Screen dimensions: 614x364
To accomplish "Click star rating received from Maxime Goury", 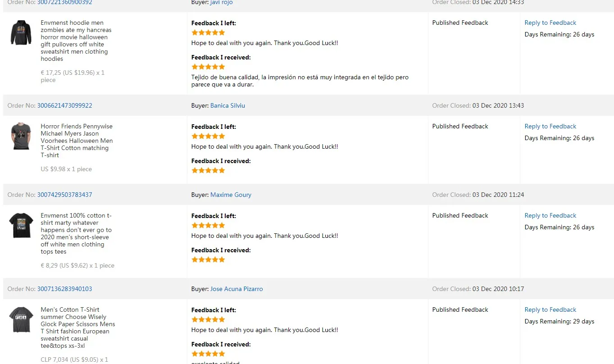I will click(208, 259).
